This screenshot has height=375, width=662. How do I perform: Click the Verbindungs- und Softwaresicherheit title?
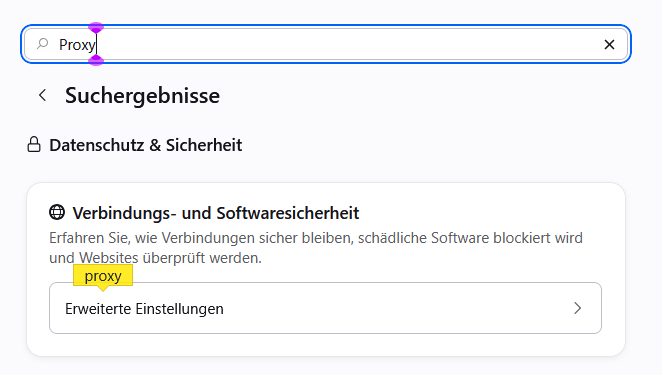216,213
